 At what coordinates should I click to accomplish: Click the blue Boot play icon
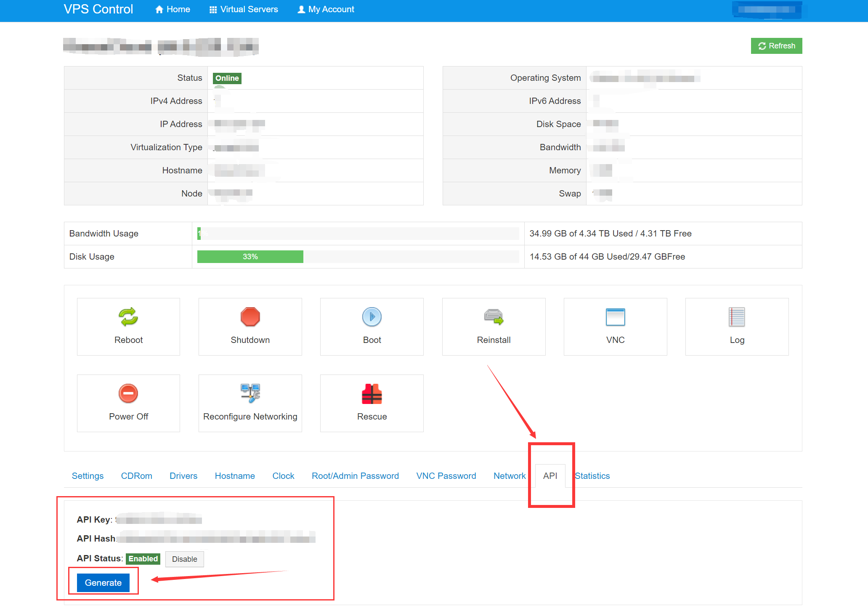[372, 317]
